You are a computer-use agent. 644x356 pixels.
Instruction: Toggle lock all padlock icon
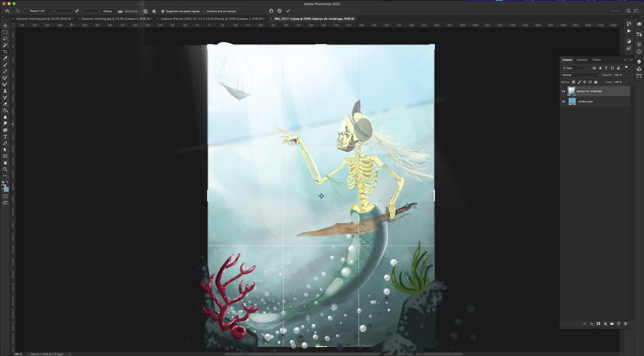pos(595,82)
